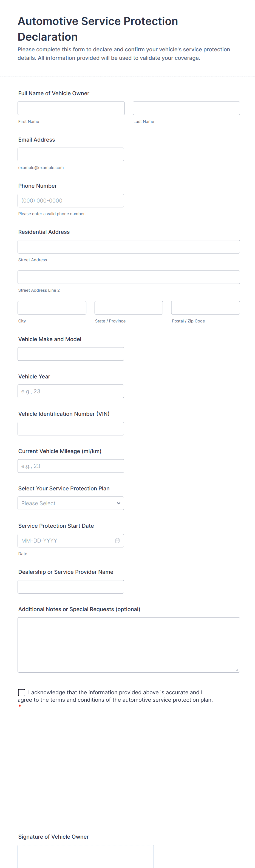Tick the accuracy acknowledgement checkbox

tap(22, 692)
